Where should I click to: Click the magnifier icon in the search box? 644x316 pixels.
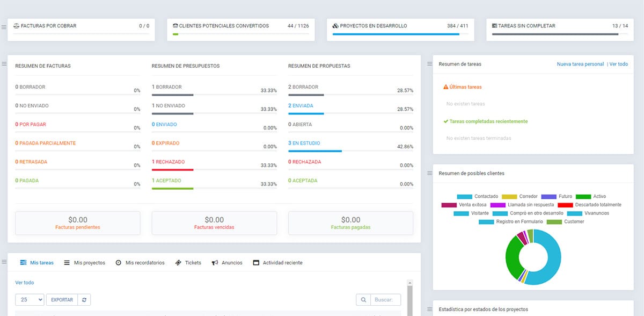click(x=363, y=300)
